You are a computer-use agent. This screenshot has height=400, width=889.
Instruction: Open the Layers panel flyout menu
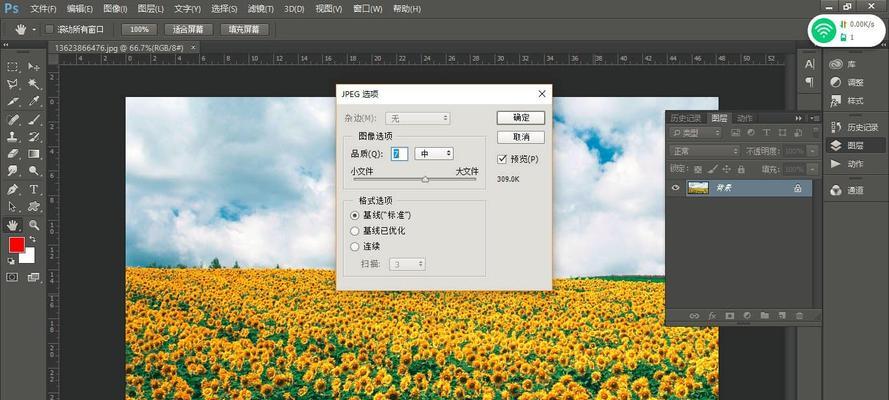point(814,118)
